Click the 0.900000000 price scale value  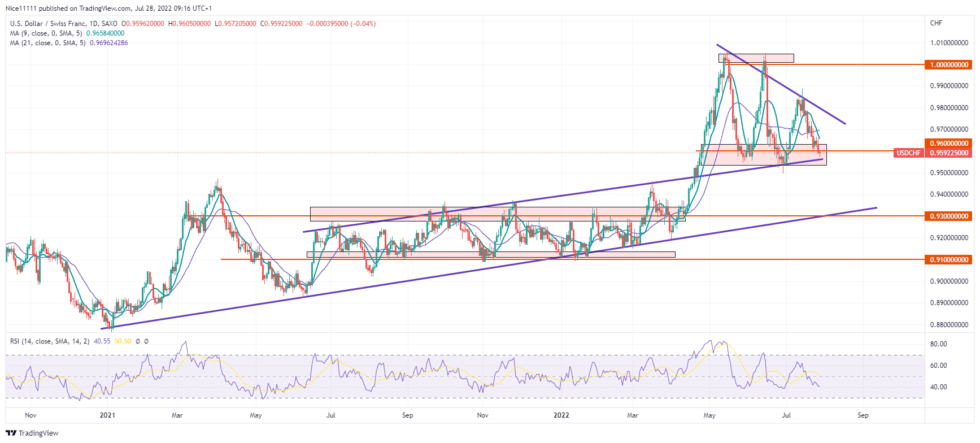(x=949, y=281)
